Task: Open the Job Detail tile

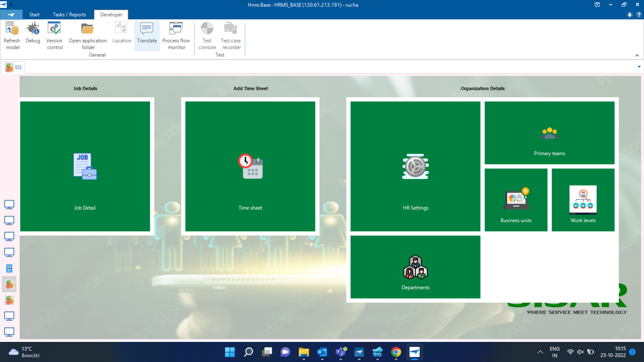Action: pos(85,167)
